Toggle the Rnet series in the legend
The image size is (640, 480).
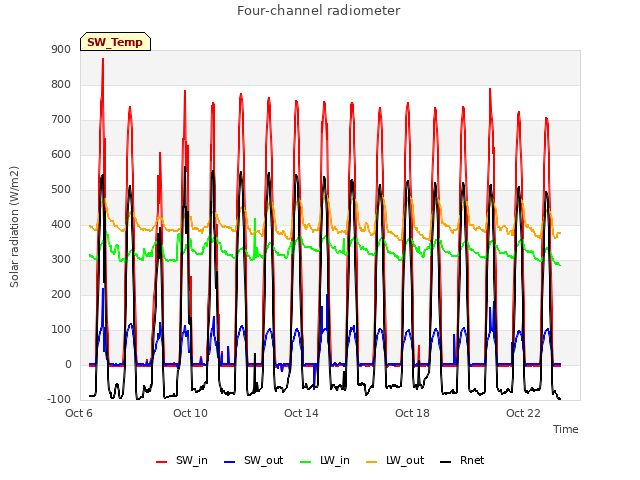point(462,460)
